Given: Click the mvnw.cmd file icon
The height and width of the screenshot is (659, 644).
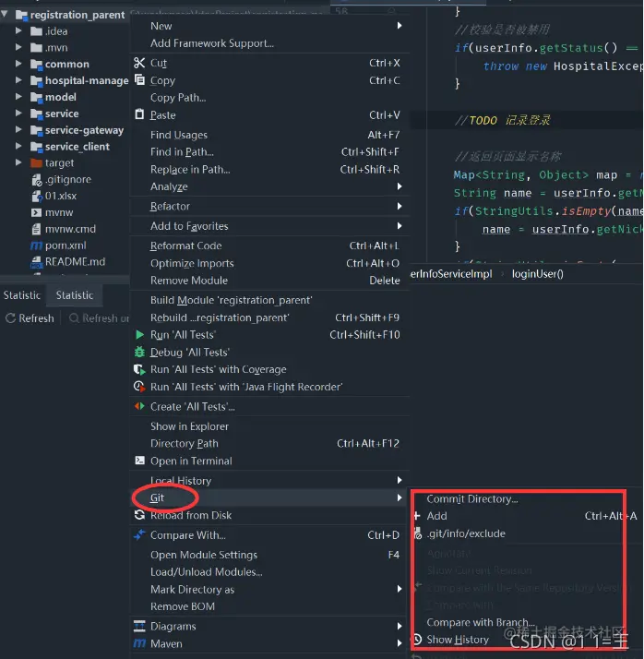Looking at the screenshot, I should click(37, 229).
